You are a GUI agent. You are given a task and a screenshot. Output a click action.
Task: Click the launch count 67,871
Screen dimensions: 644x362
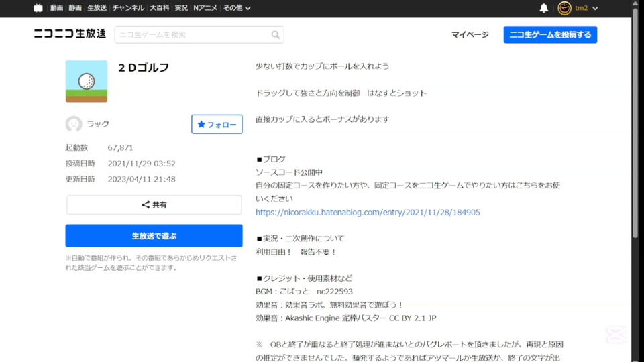click(120, 147)
